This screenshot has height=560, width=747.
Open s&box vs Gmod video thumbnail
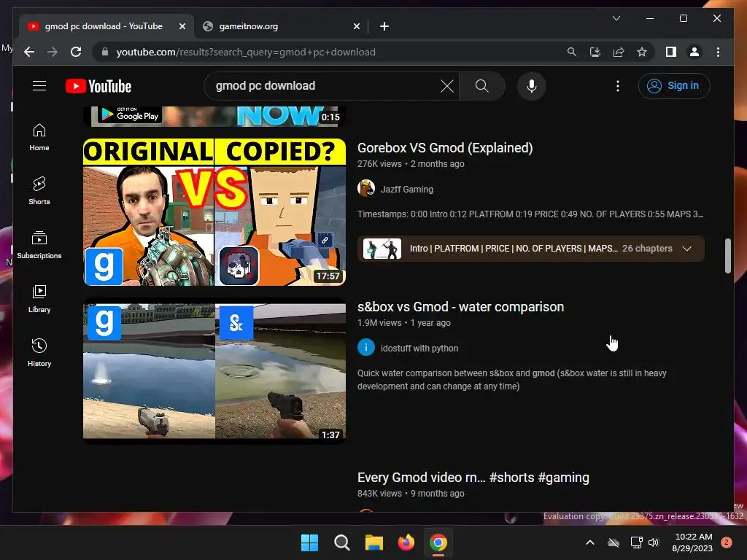click(214, 371)
